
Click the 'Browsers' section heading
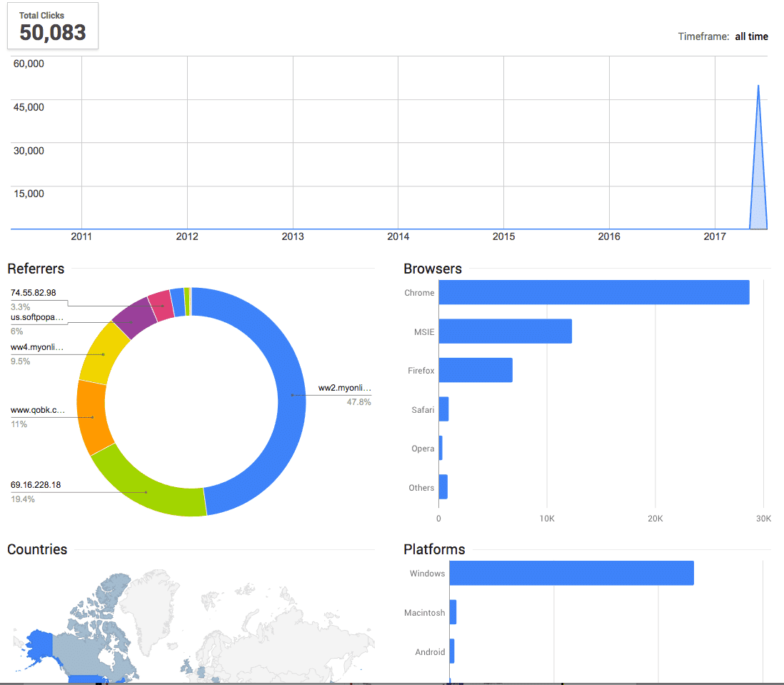[x=433, y=269]
